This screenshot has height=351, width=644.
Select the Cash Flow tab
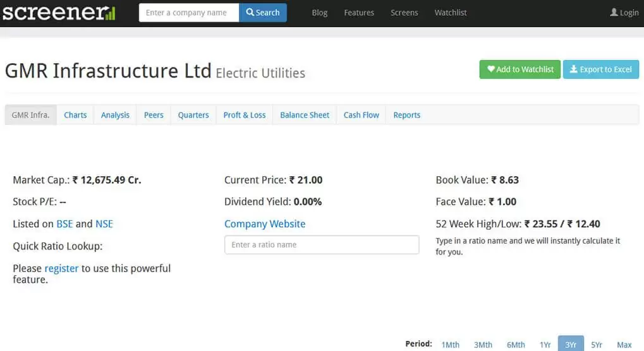coord(361,115)
